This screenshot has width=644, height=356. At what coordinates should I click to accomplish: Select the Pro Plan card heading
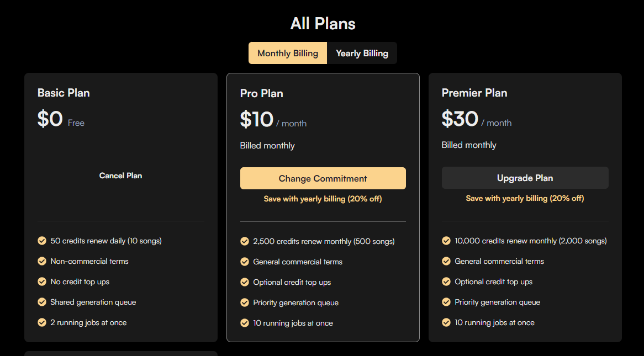(x=262, y=93)
